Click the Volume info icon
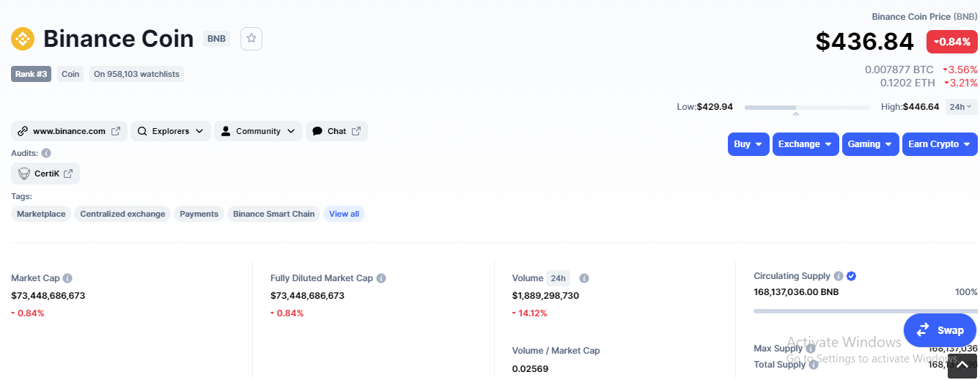 [x=584, y=278]
